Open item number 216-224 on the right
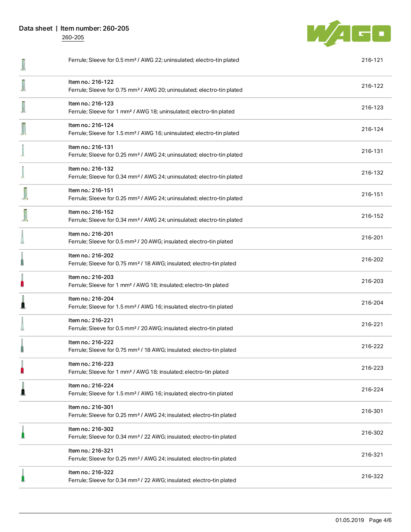Image resolution: width=411 pixels, height=532 pixels. tap(372, 389)
